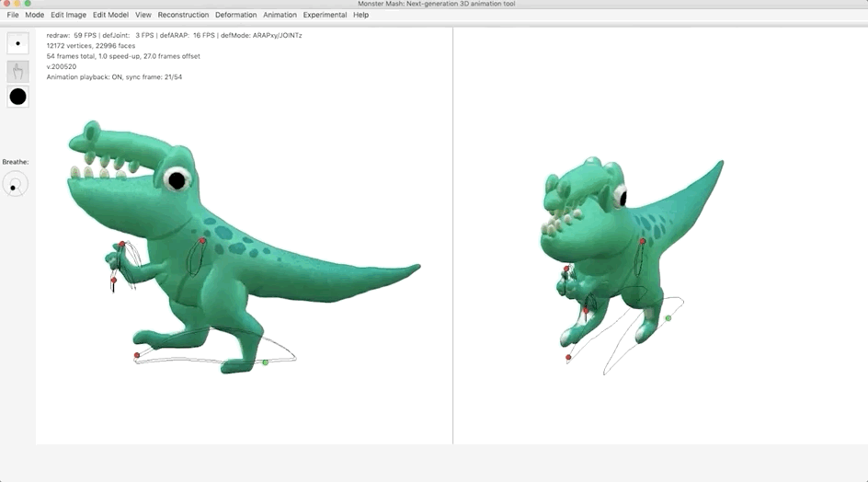
Task: Select red control point at rear foot, left view
Action: coord(137,355)
